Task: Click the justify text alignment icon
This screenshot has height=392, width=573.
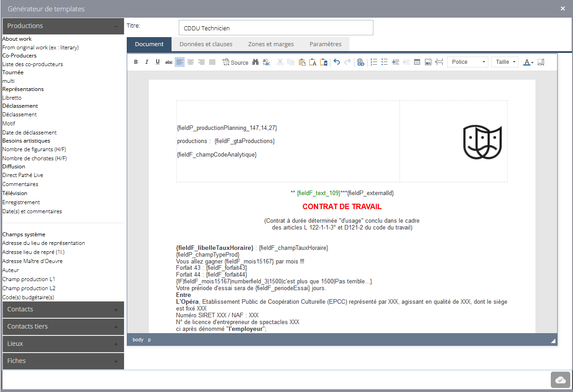Action: [x=212, y=62]
